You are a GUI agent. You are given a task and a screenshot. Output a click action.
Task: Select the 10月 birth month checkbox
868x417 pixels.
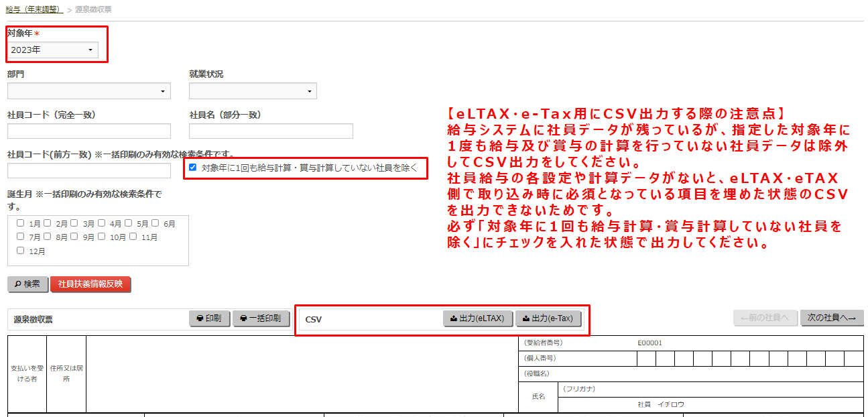pyautogui.click(x=102, y=237)
